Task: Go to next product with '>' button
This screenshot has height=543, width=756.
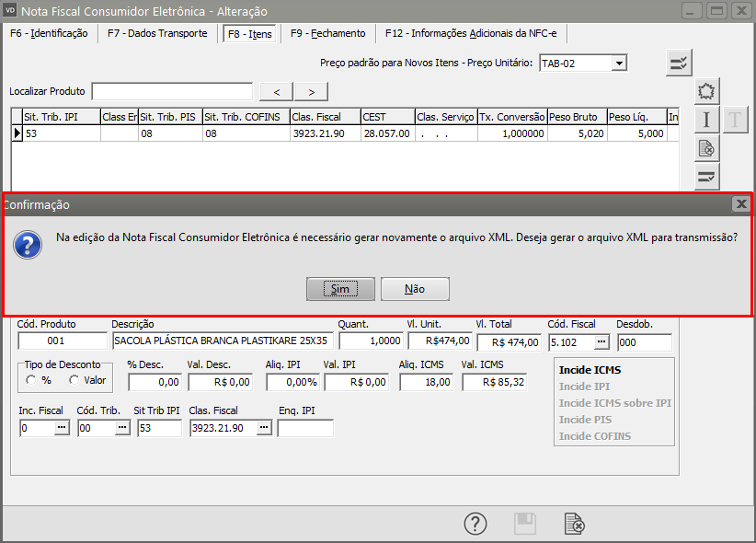Action: 312,91
